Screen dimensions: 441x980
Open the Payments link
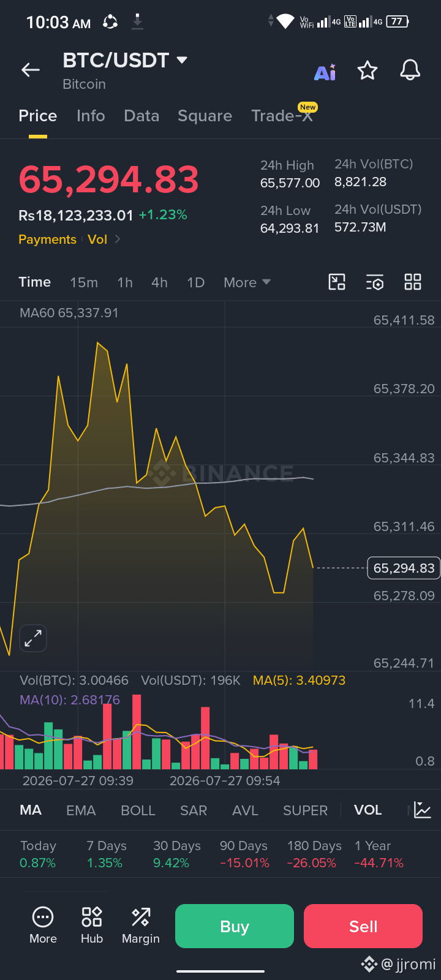point(47,239)
